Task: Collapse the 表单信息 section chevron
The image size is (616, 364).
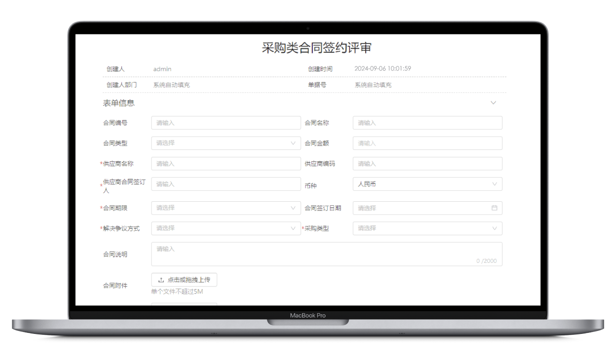Action: 493,103
